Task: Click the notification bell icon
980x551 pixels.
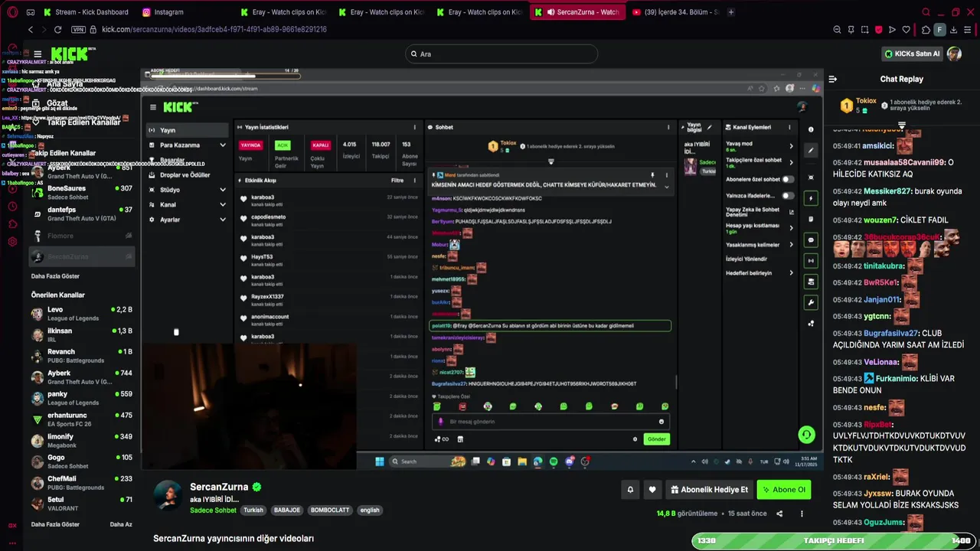Action: [630, 490]
